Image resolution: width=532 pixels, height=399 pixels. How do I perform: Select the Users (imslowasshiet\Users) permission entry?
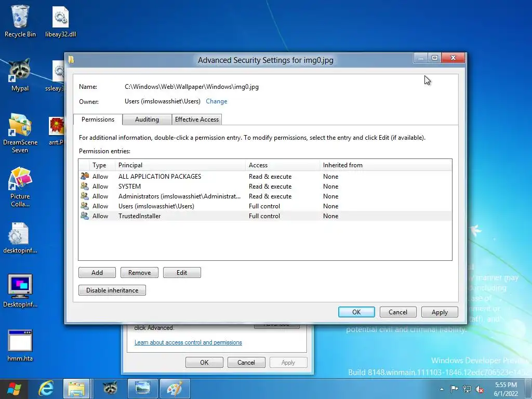point(265,206)
